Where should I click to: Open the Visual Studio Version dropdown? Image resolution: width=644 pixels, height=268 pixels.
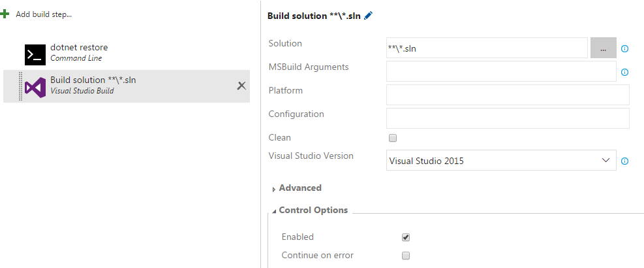coord(501,160)
